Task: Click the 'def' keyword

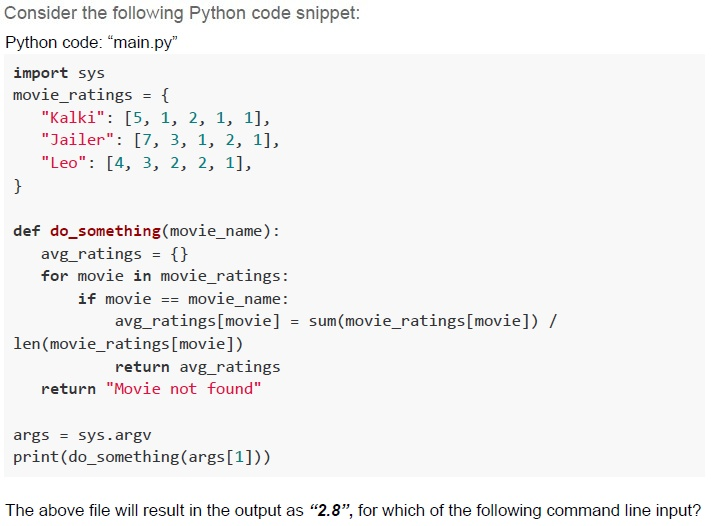Action: (26, 231)
